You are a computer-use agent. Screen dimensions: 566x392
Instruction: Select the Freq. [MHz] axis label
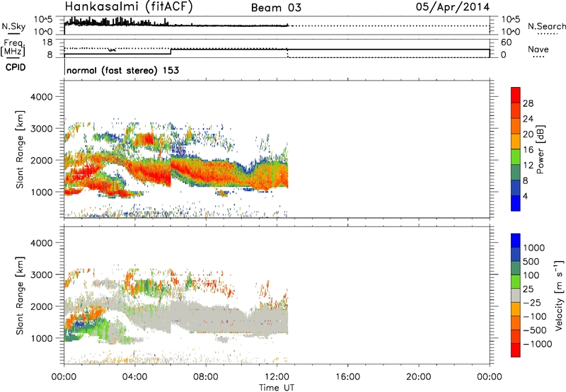(13, 47)
